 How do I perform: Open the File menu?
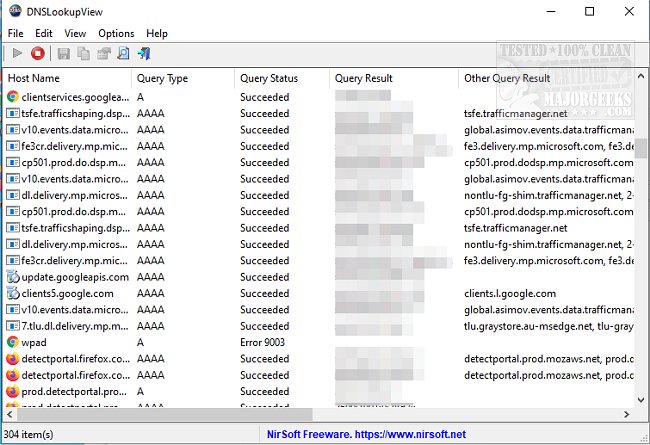pyautogui.click(x=15, y=33)
